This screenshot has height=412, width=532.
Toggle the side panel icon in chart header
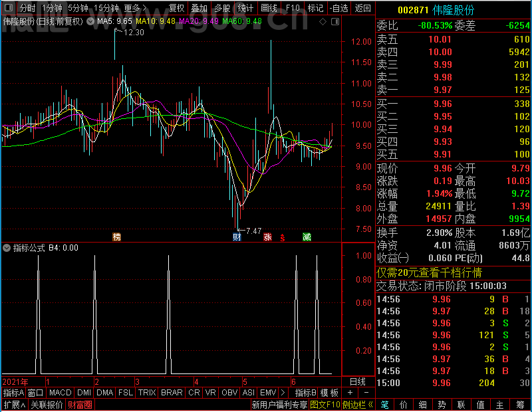(335, 22)
